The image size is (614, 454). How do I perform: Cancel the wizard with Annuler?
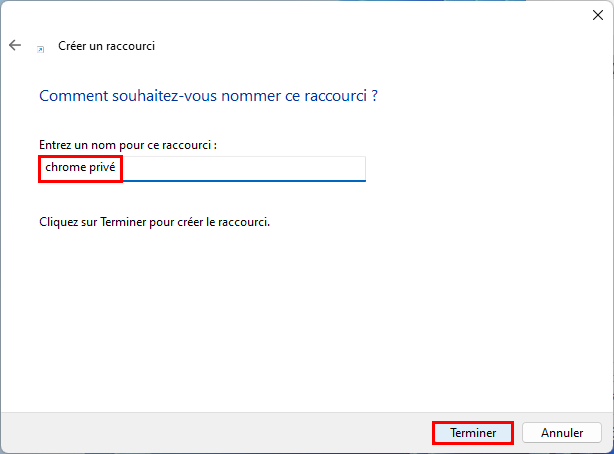point(562,433)
